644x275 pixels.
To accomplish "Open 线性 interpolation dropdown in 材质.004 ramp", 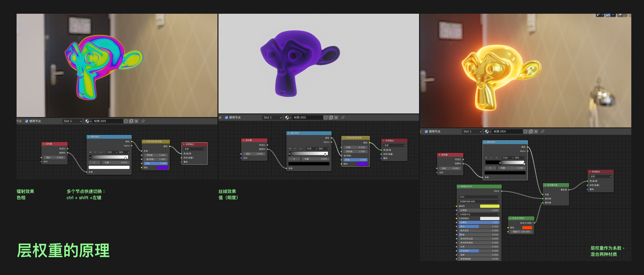I will tap(520, 158).
